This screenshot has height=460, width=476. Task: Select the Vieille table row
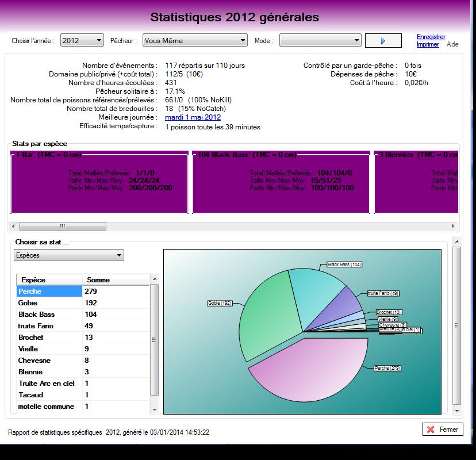tap(83, 349)
